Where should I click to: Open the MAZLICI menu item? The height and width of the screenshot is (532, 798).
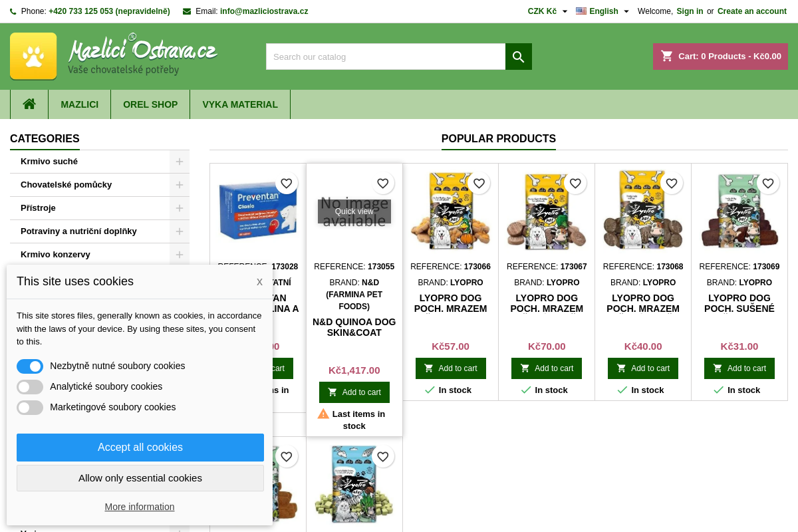click(x=79, y=104)
